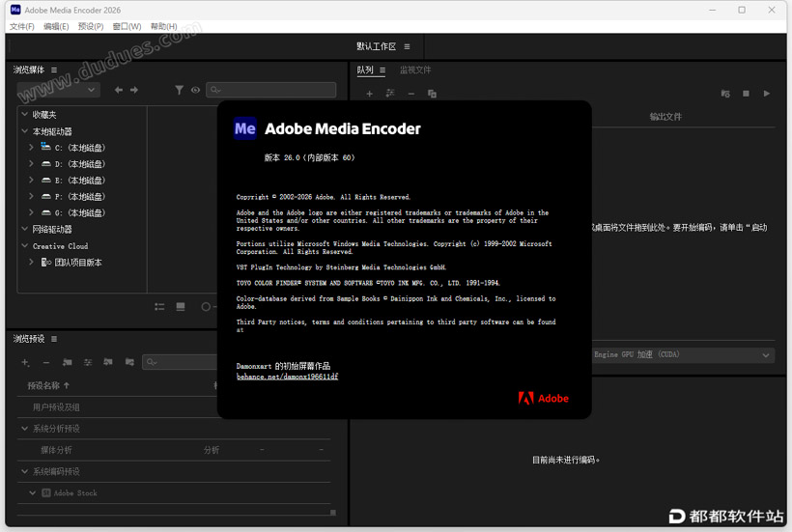Click the queue output settings icon
The height and width of the screenshot is (532, 792).
pyautogui.click(x=390, y=94)
